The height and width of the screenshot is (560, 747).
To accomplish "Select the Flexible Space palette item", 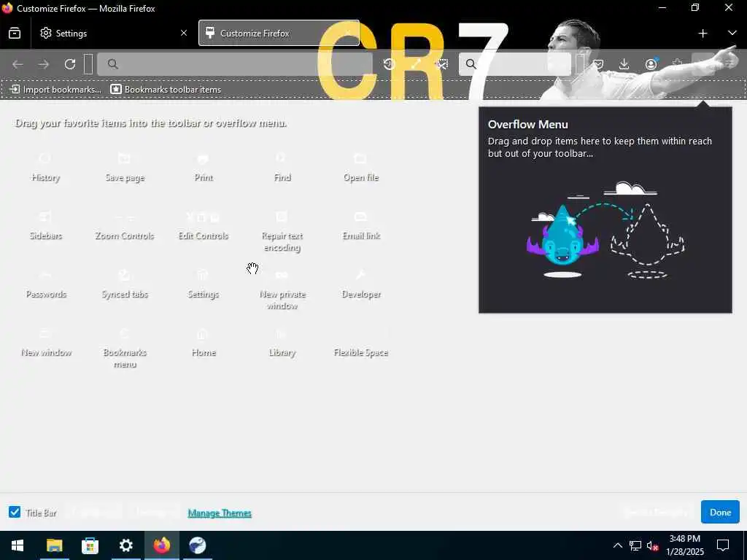I will point(360,344).
